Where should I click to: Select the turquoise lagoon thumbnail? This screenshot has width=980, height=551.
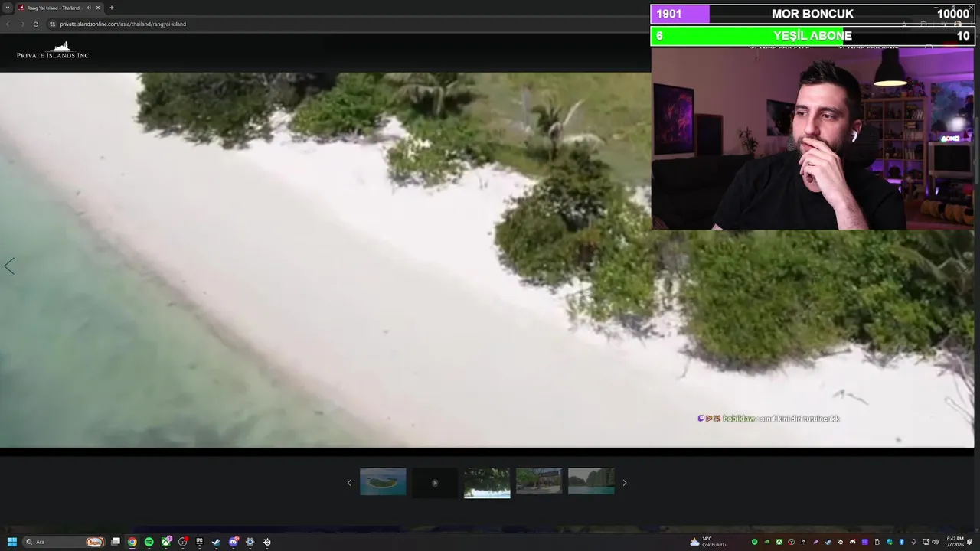[591, 482]
